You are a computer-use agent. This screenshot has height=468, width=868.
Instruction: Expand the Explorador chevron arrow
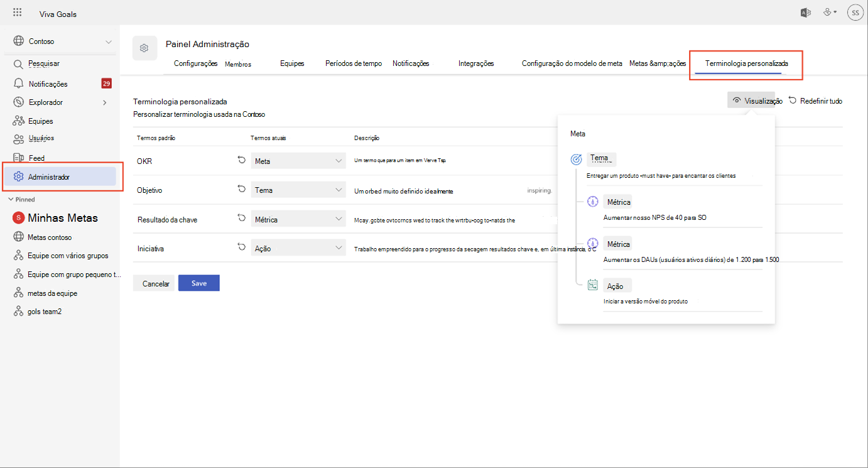pyautogui.click(x=105, y=102)
